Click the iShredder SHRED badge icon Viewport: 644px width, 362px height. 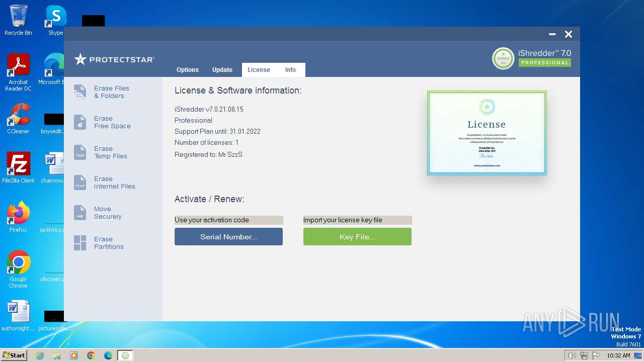[503, 58]
